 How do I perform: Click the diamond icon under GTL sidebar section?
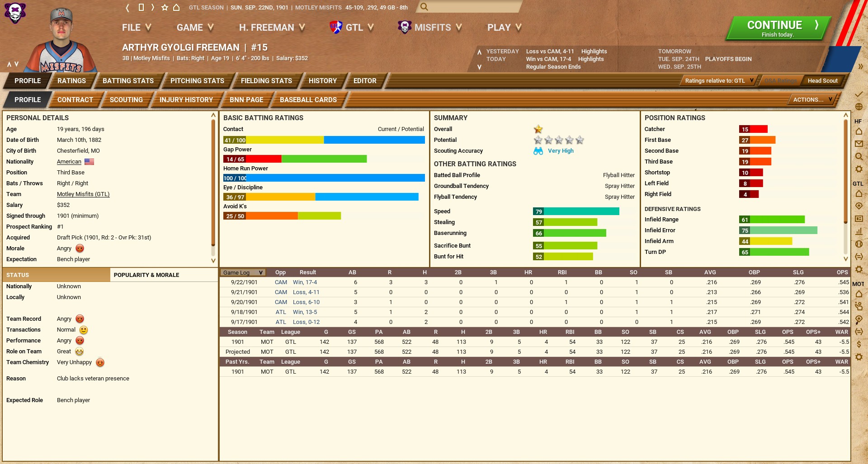pyautogui.click(x=859, y=206)
